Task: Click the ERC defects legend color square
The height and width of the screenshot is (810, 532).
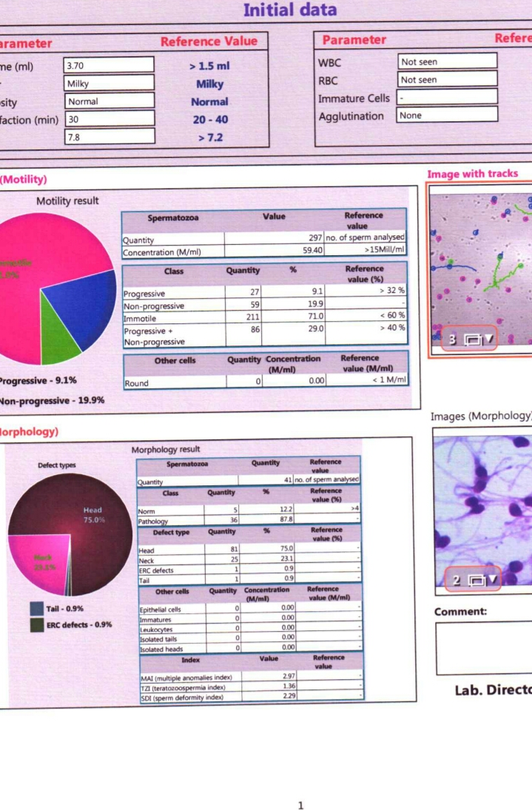Action: click(37, 625)
